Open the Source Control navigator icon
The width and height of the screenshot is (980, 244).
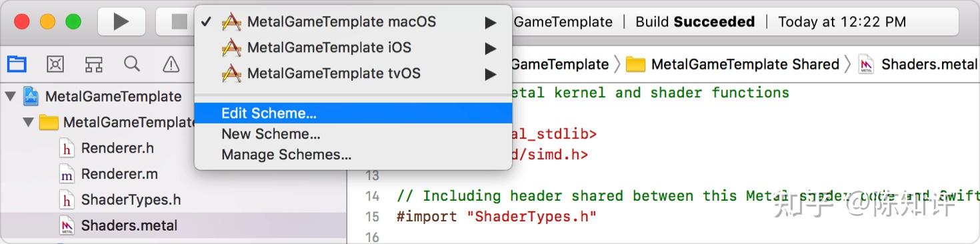point(55,64)
